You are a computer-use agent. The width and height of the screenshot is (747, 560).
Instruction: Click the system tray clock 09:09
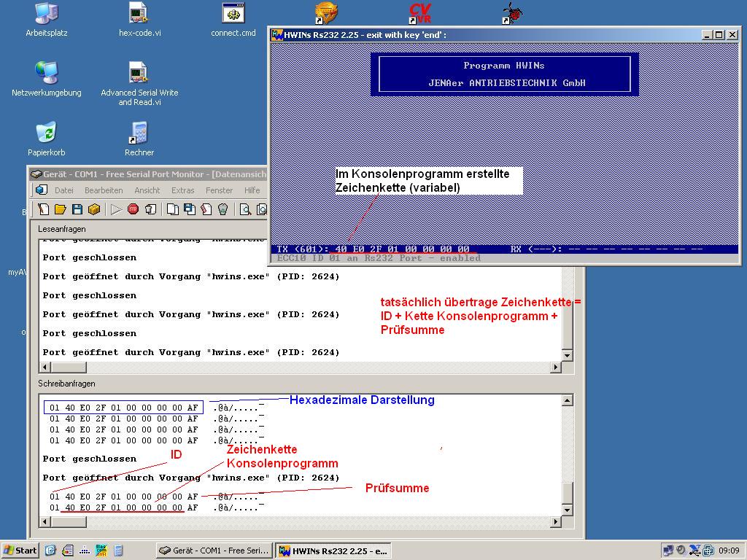click(x=729, y=551)
